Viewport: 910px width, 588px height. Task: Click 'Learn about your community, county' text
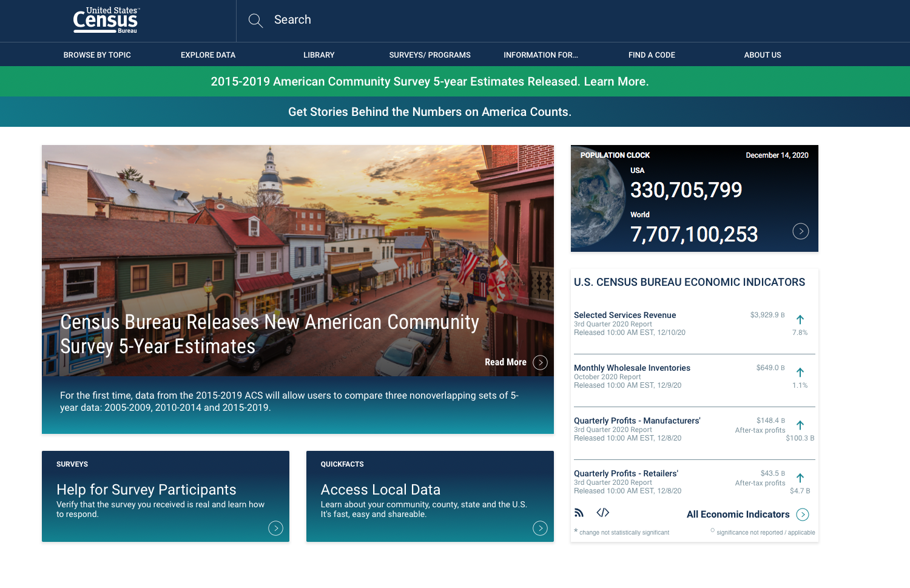pos(423,509)
